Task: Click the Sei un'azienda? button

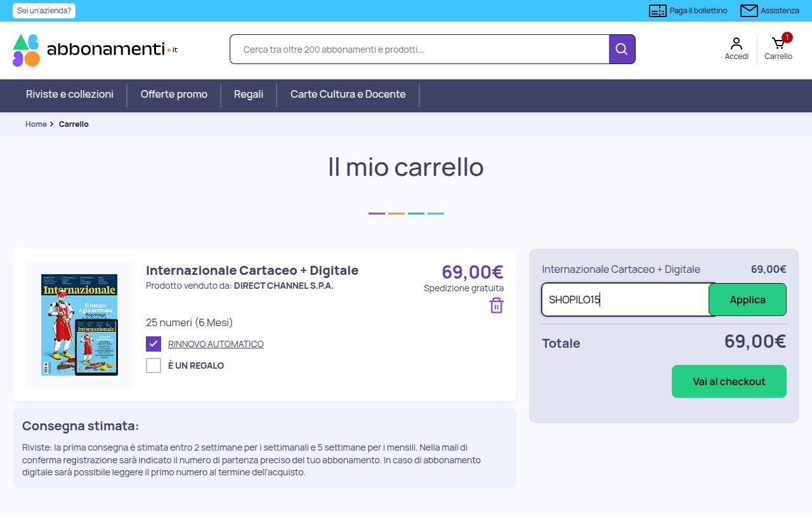Action: click(44, 11)
